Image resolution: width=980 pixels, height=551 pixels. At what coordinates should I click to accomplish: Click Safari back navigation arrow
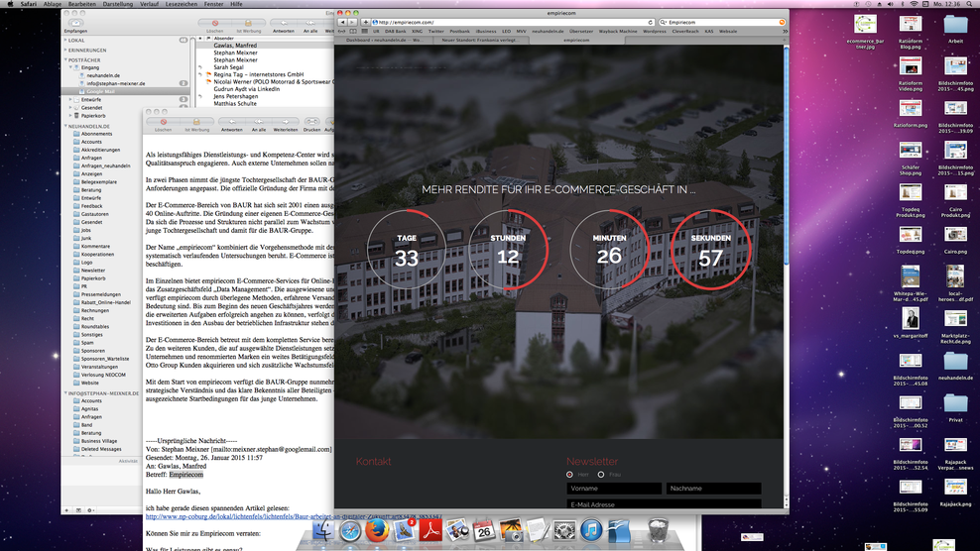[x=342, y=22]
